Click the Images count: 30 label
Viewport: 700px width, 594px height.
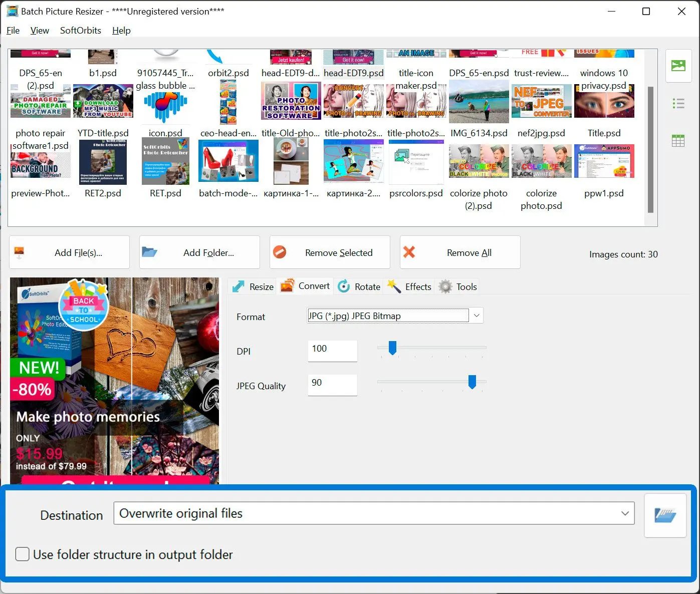623,254
